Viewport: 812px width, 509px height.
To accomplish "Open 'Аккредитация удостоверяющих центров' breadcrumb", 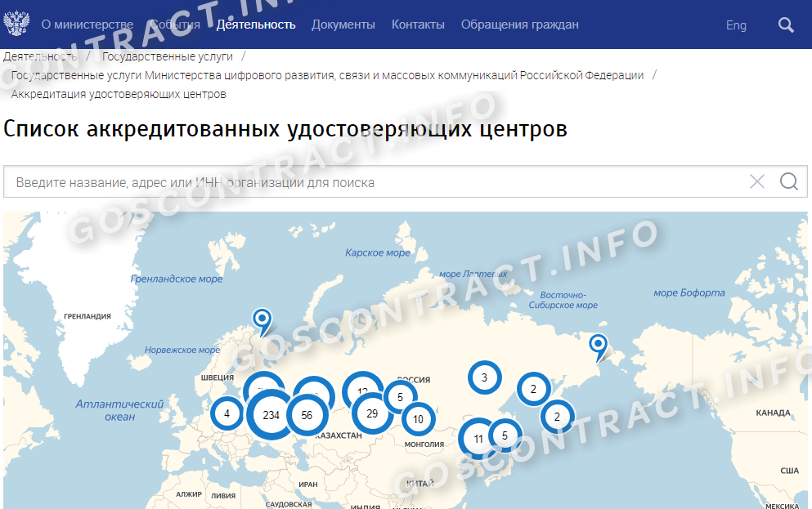I will 119,94.
